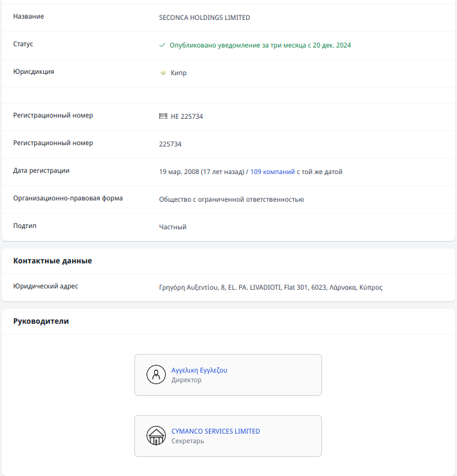The width and height of the screenshot is (457, 476).
Task: Open the 109 компаний link
Action: [273, 172]
